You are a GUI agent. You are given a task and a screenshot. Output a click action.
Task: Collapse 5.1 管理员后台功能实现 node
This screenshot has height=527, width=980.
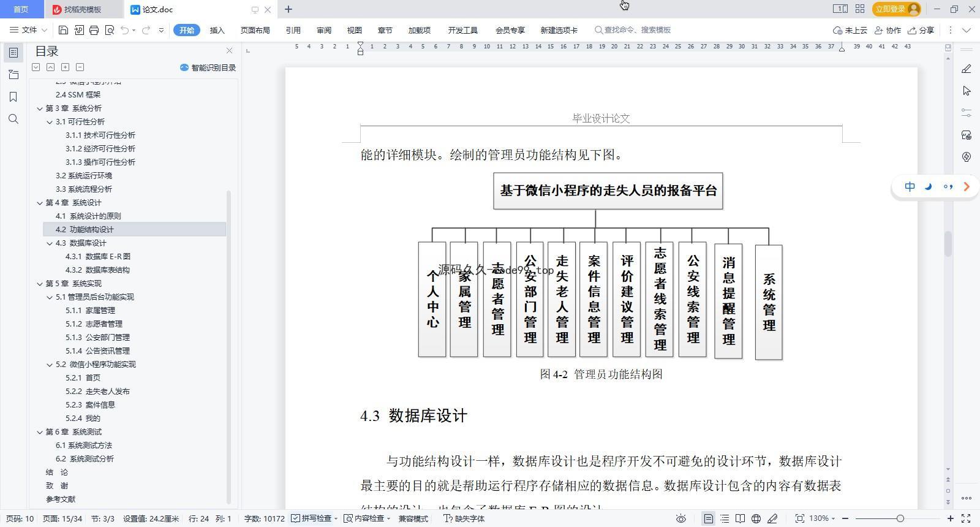50,297
